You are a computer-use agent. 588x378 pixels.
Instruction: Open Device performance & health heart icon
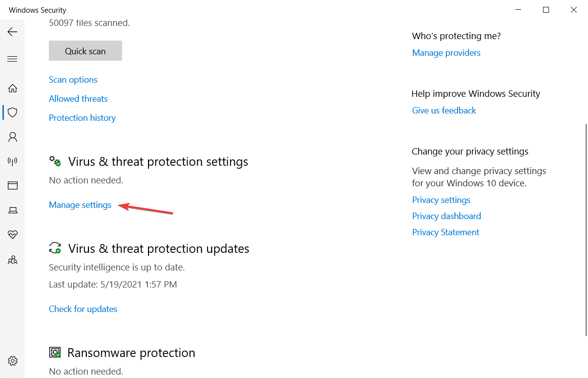tap(13, 235)
